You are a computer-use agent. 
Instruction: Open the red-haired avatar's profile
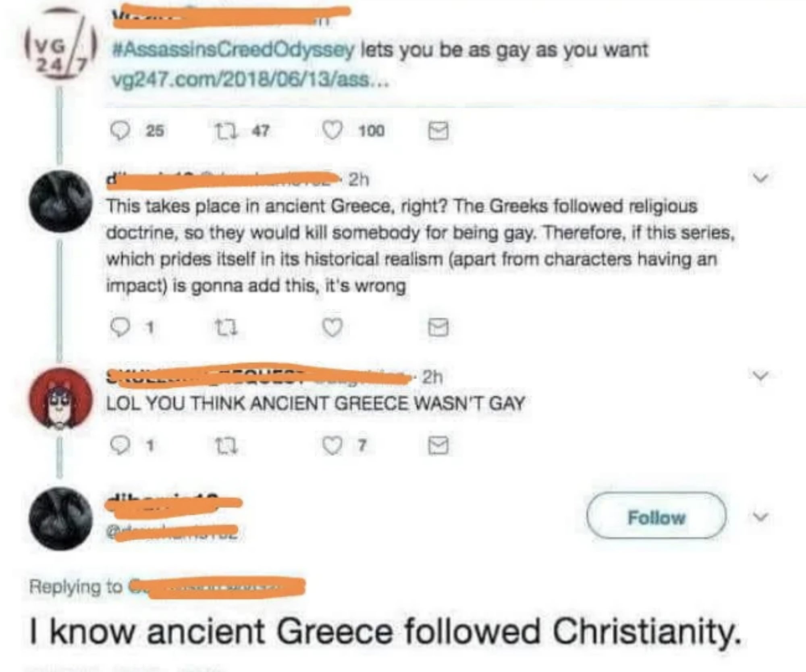click(61, 398)
